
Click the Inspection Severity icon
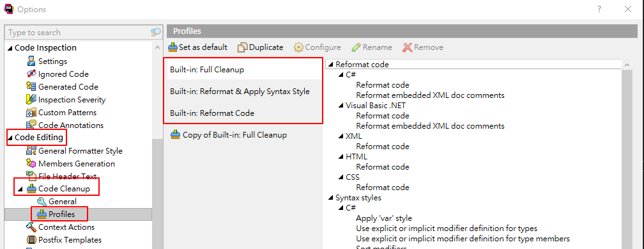[x=31, y=100]
